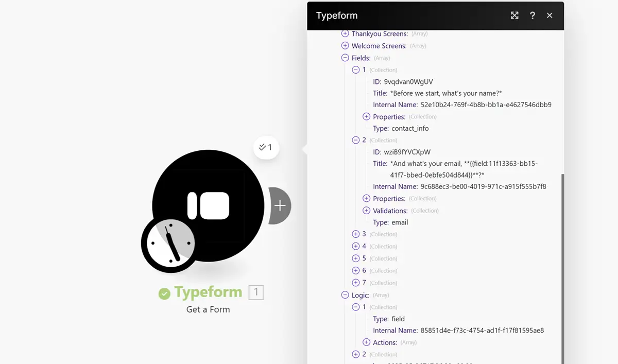The image size is (618, 364).
Task: Collapse Fields item 2 collection
Action: coord(356,140)
